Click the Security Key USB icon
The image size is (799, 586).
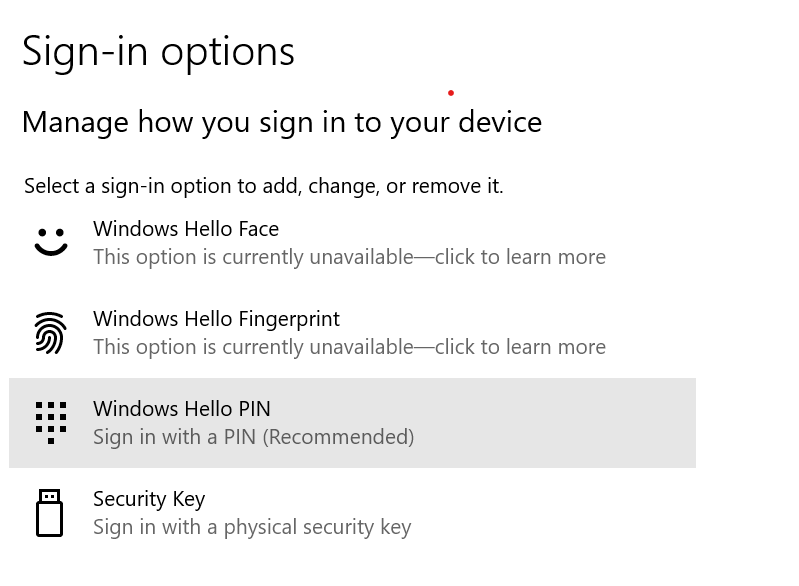50,513
